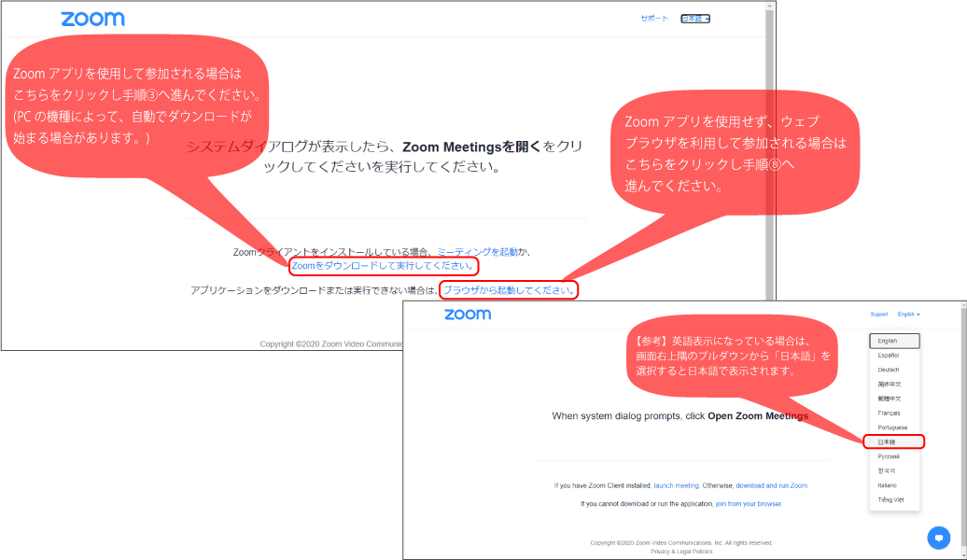967x560 pixels.
Task: Open the blue chat help bubble
Action: click(x=939, y=538)
